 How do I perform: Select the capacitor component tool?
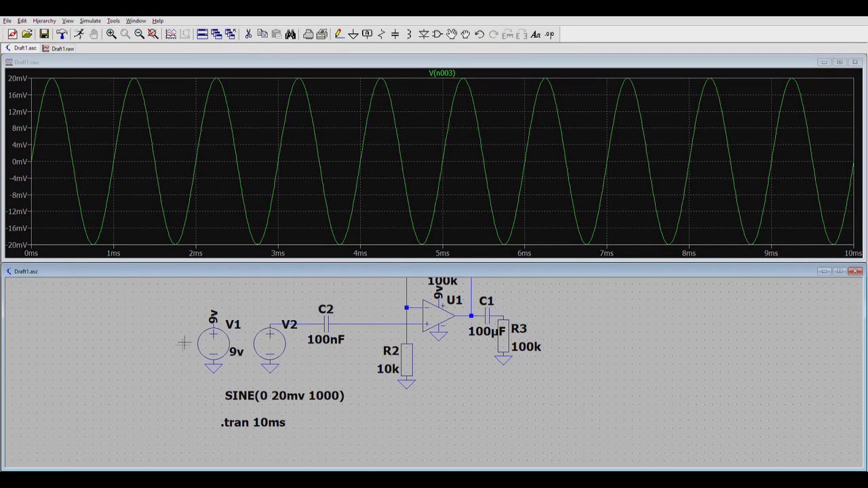click(395, 34)
